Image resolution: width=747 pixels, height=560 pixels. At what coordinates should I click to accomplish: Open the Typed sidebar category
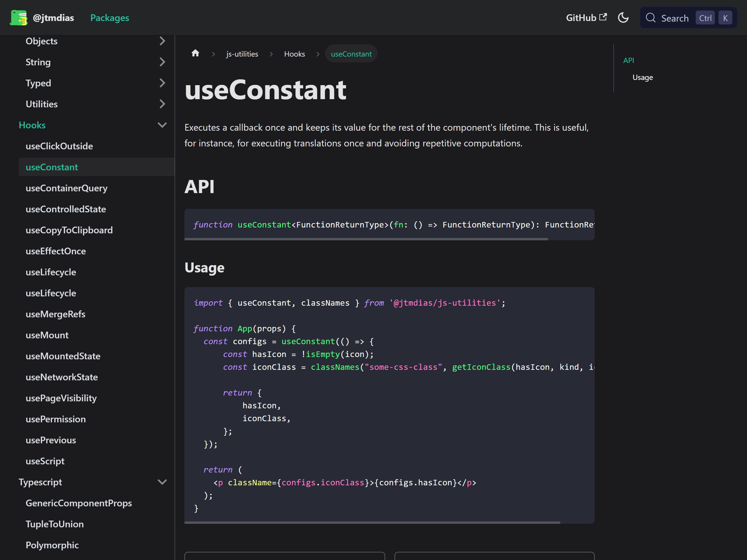coord(39,83)
